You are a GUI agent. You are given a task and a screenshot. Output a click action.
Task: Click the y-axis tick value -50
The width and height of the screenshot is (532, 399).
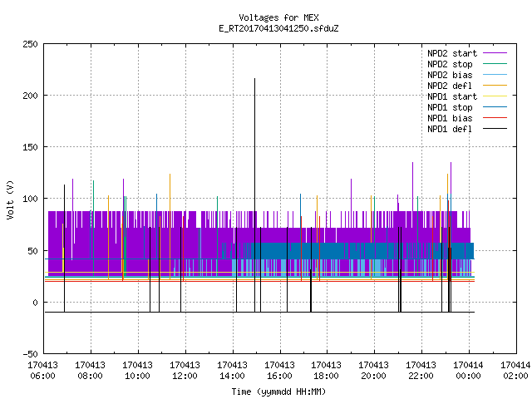[30, 354]
